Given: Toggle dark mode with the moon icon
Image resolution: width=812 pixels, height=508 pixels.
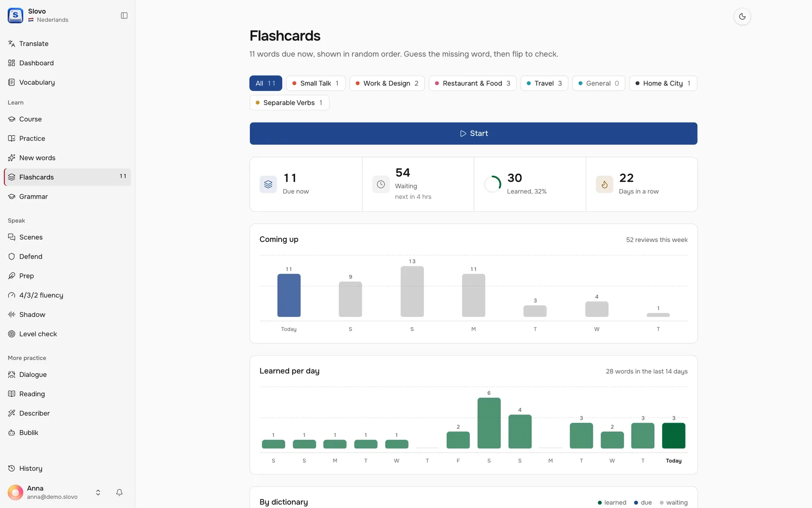Looking at the screenshot, I should click(742, 17).
